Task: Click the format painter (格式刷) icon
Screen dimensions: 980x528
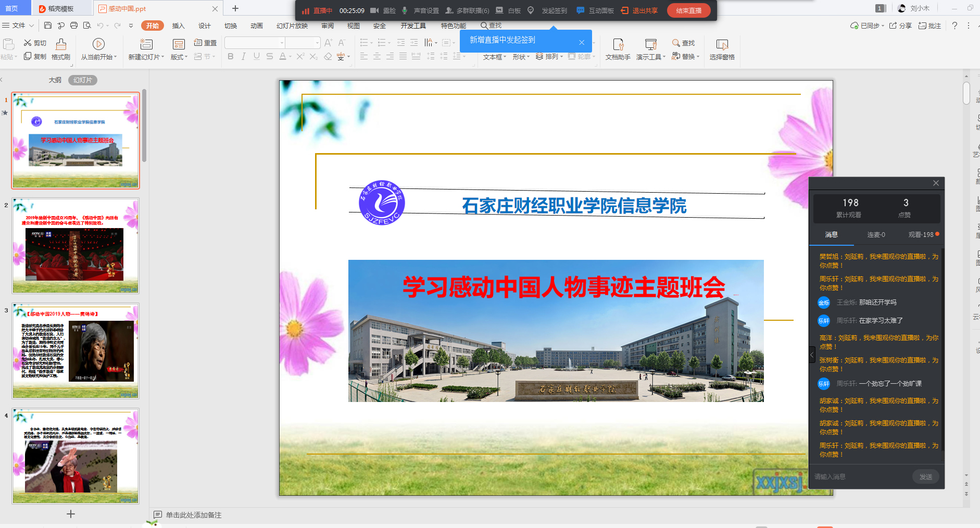Action: (61, 49)
